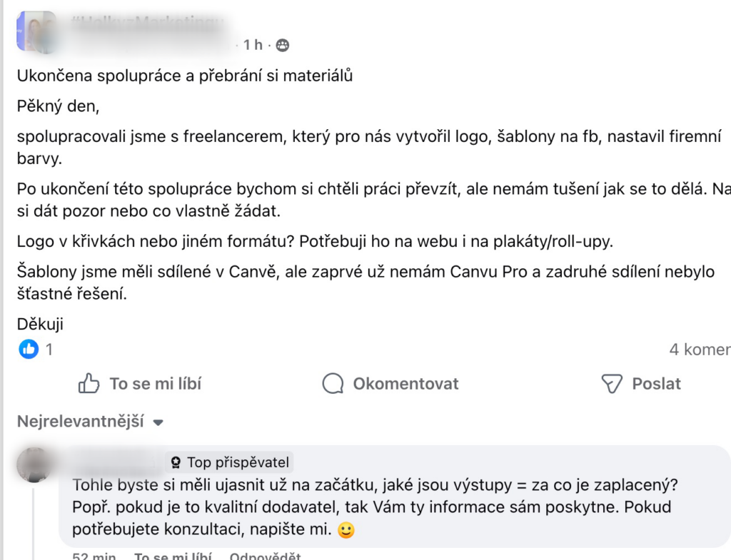Show the "4 komentáře" comments count
The height and width of the screenshot is (560, 731).
click(x=700, y=350)
